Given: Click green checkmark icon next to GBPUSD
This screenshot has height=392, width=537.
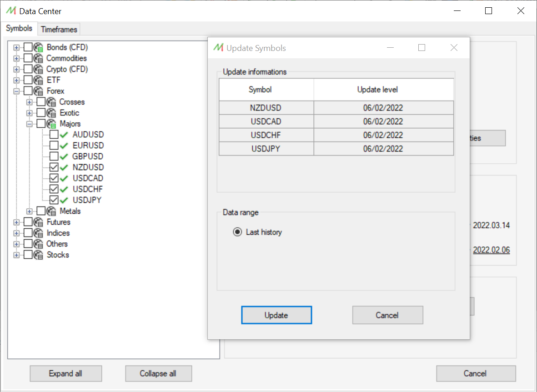Looking at the screenshot, I should pos(64,156).
